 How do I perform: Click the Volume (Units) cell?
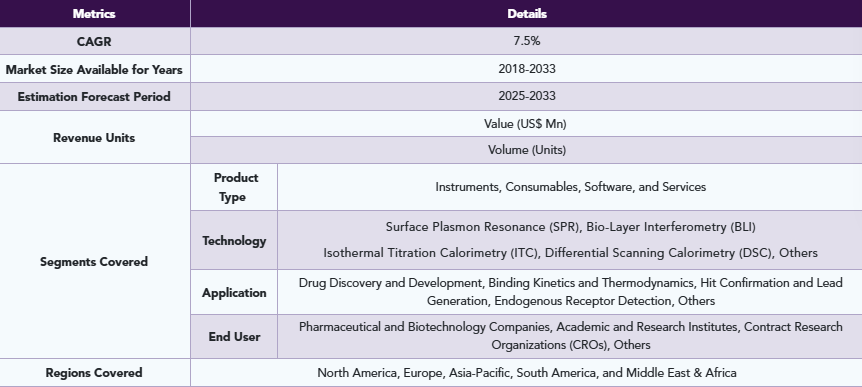(527, 150)
